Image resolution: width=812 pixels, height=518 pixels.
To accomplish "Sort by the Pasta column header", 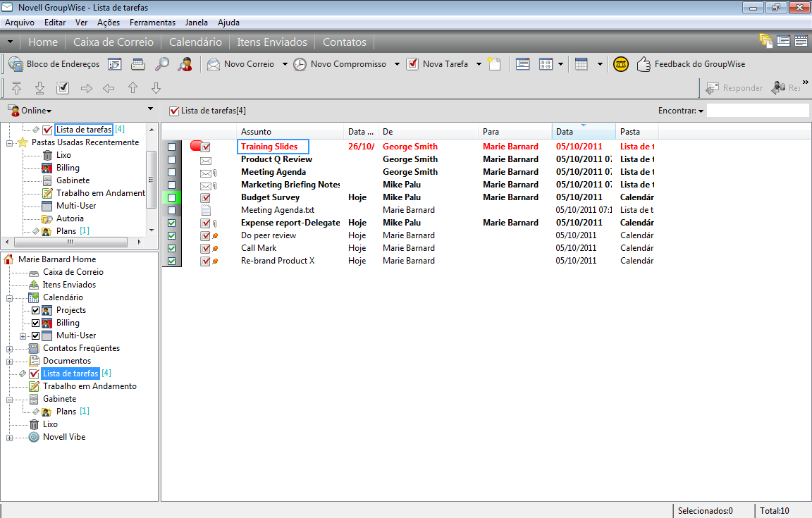I will coord(637,132).
